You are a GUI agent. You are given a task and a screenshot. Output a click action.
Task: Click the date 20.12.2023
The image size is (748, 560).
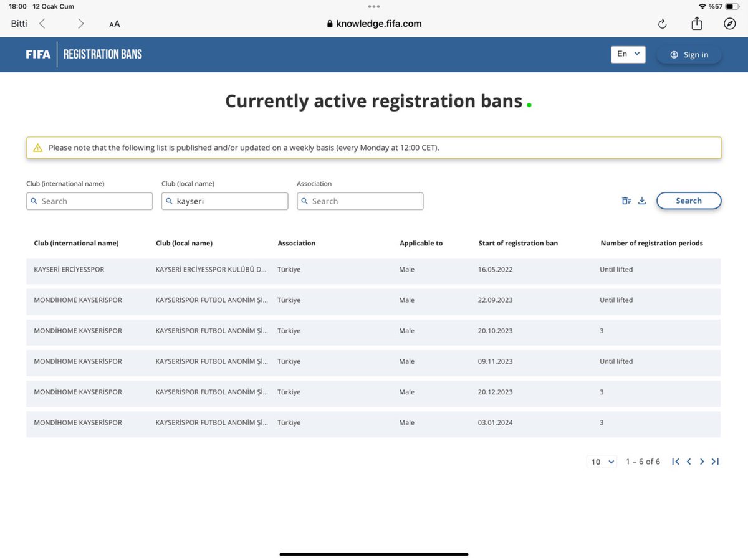(x=495, y=392)
